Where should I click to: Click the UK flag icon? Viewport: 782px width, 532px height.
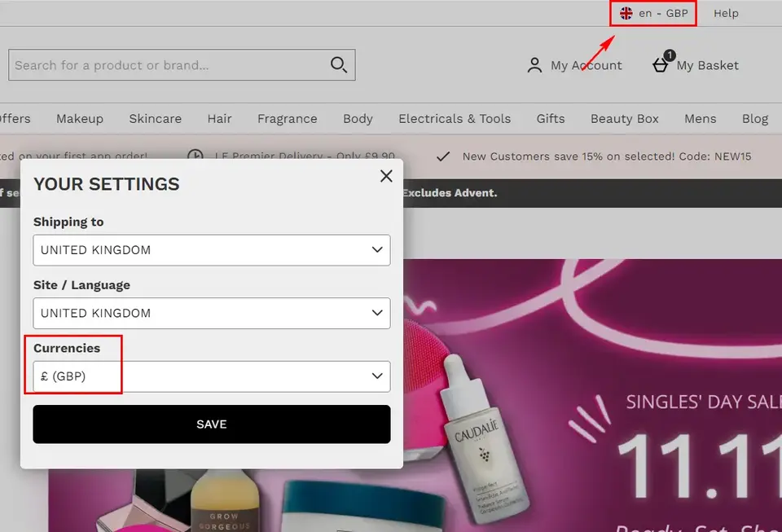626,14
